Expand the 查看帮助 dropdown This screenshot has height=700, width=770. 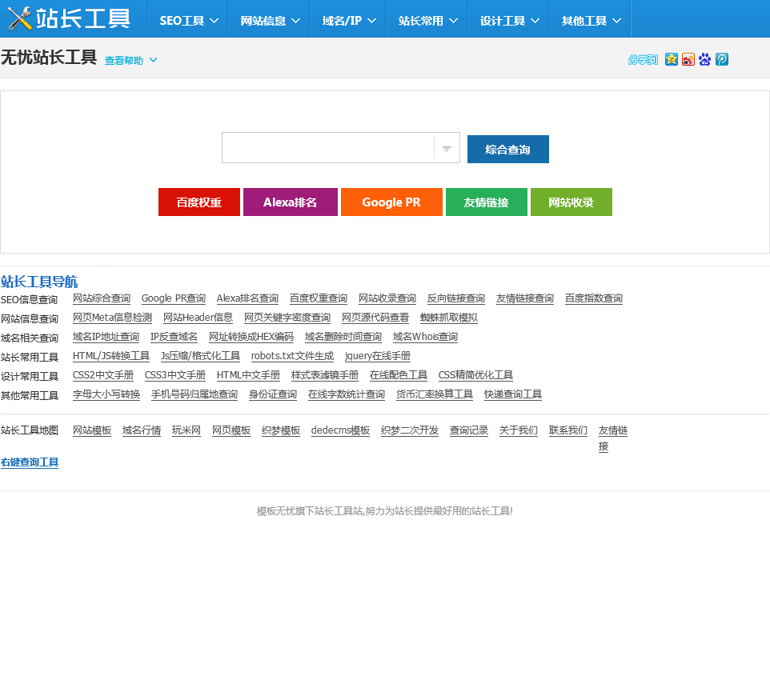point(130,60)
